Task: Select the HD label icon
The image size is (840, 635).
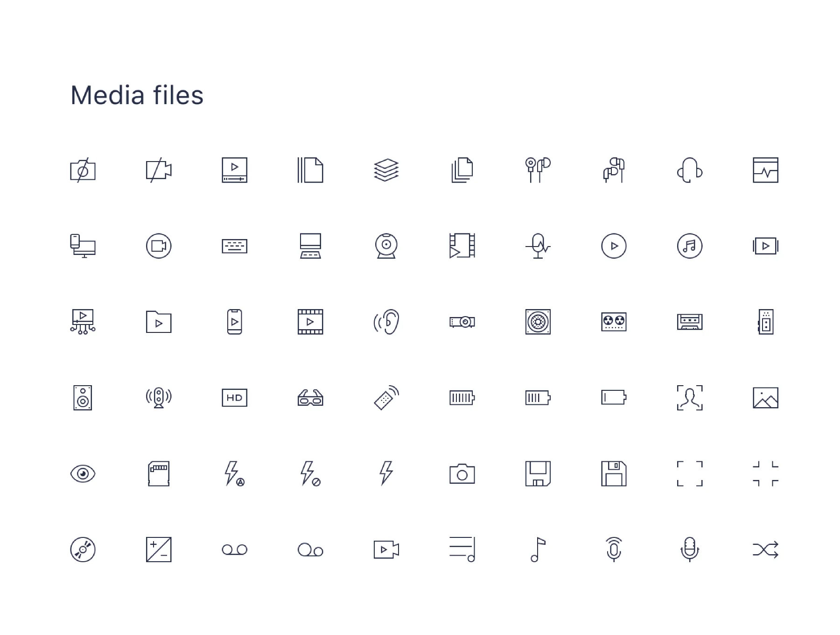Action: point(234,398)
